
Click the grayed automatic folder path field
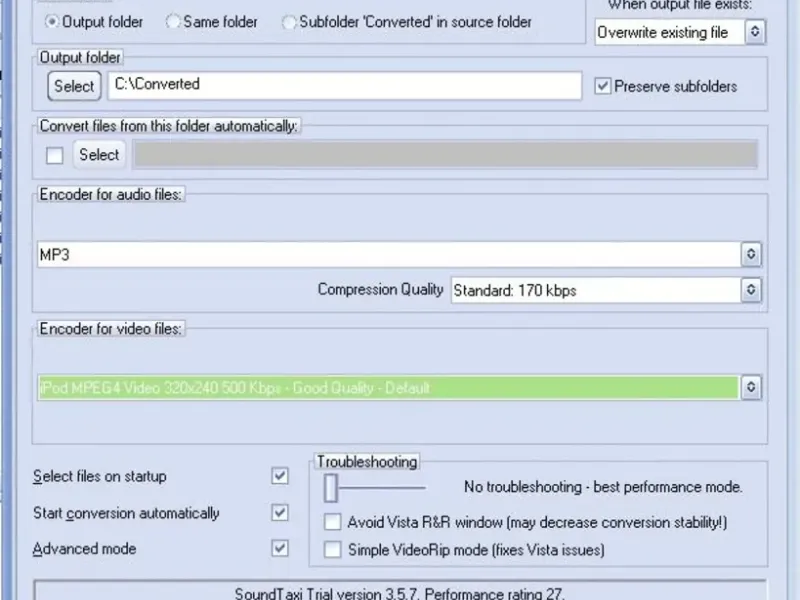point(445,155)
